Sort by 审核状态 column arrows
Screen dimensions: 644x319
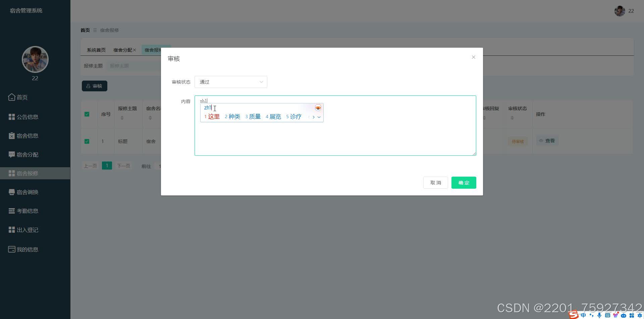pyautogui.click(x=512, y=118)
